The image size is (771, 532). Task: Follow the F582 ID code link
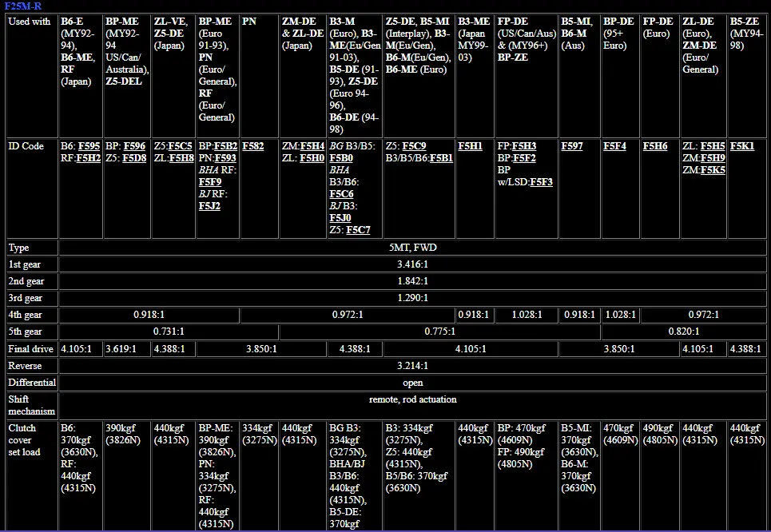tap(253, 146)
